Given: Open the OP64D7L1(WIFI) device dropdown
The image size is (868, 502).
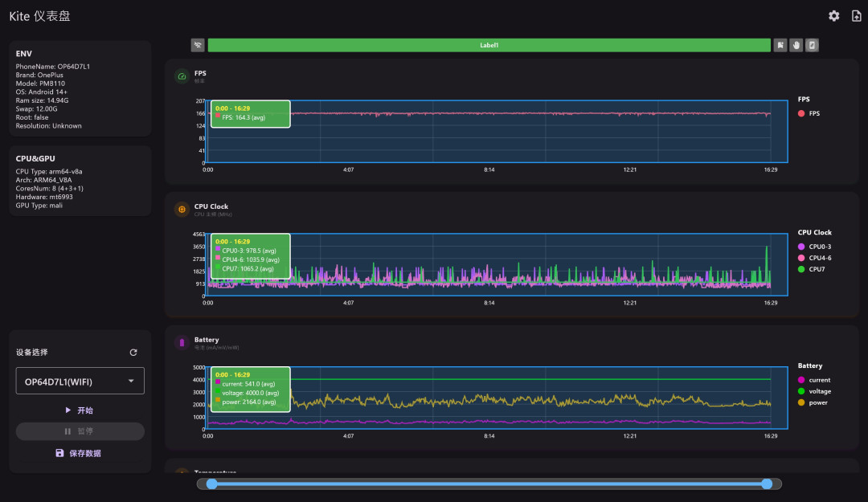Looking at the screenshot, I should point(80,381).
